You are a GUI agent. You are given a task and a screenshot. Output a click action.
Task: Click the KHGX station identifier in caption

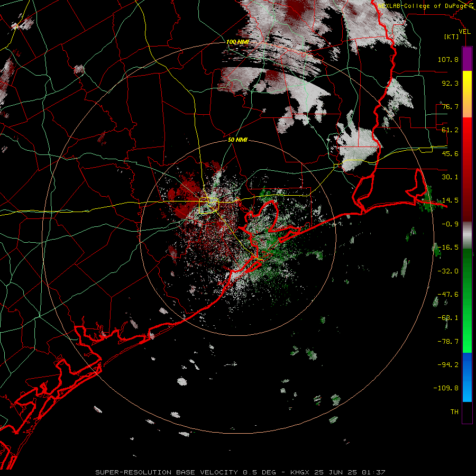tap(300, 472)
